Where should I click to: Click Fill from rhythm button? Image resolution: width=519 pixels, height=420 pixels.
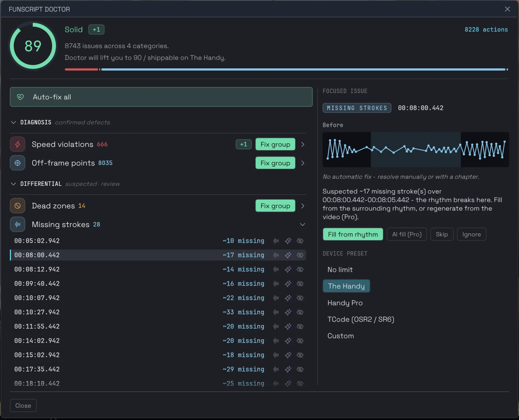point(353,234)
